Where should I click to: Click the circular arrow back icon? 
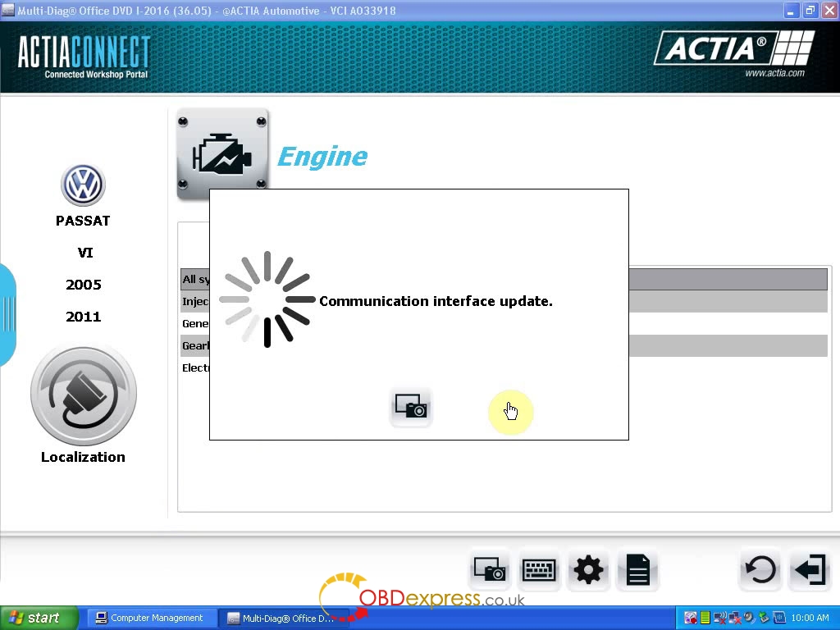(760, 569)
